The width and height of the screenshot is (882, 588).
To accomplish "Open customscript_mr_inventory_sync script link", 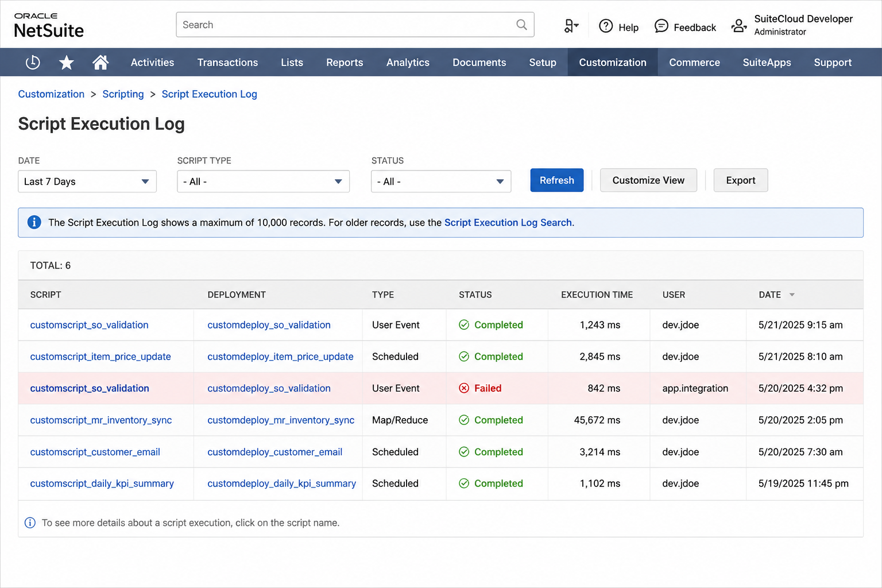I will pyautogui.click(x=101, y=420).
